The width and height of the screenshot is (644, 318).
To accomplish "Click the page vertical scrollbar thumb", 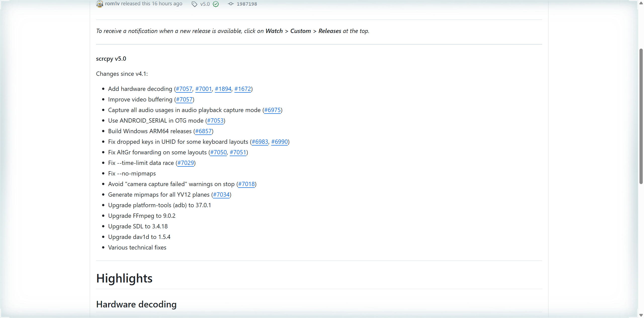I will click(x=641, y=116).
